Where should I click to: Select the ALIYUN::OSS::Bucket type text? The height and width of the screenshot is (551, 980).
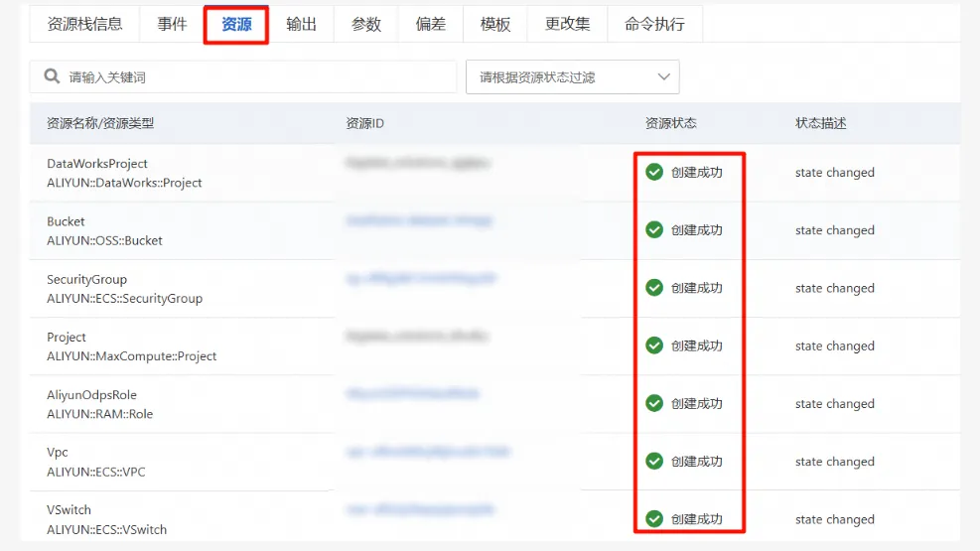(x=104, y=240)
